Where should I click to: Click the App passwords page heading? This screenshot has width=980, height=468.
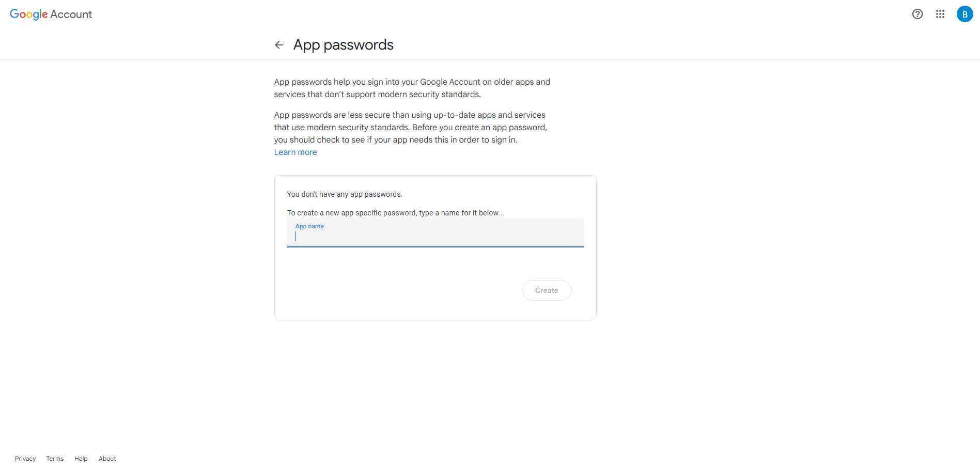[x=343, y=45]
